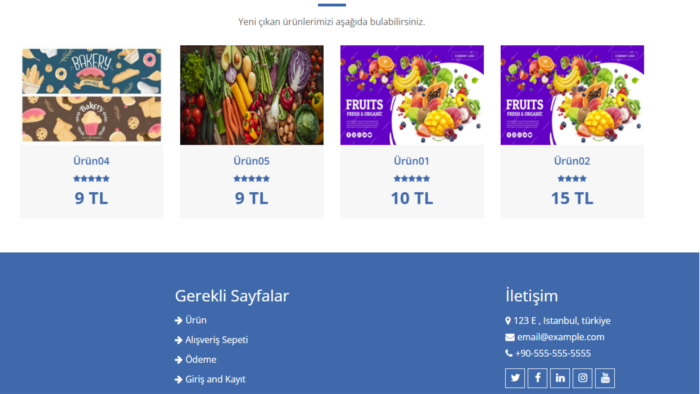Click the Ürün02 fruits product image
Image resolution: width=700 pixels, height=394 pixels.
click(572, 95)
